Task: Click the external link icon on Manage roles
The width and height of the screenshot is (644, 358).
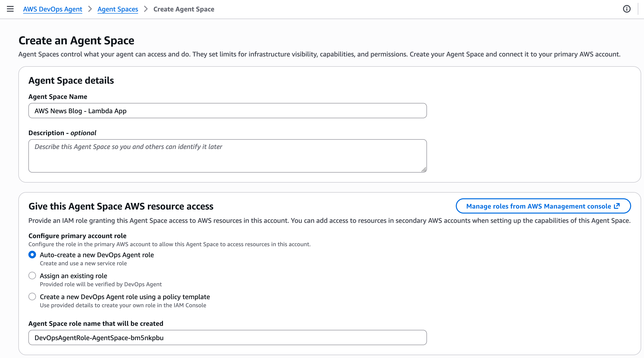Action: click(617, 206)
